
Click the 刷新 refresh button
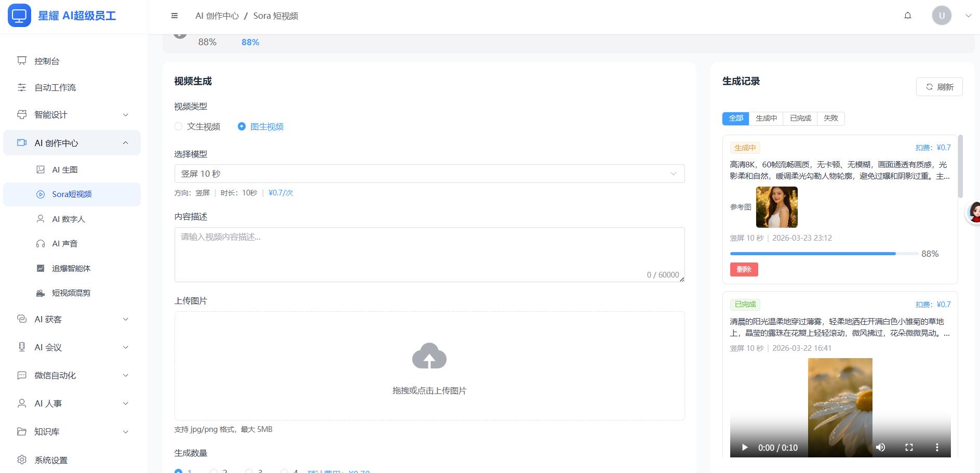click(939, 87)
